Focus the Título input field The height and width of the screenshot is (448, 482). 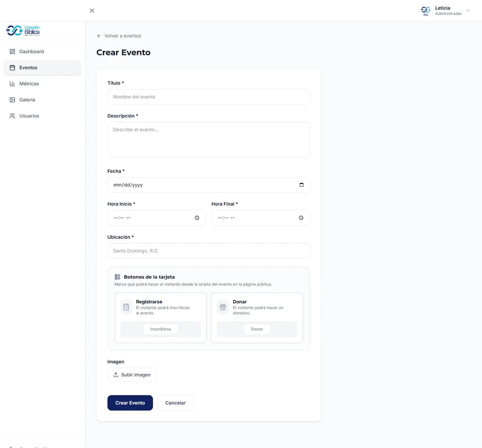click(x=209, y=97)
